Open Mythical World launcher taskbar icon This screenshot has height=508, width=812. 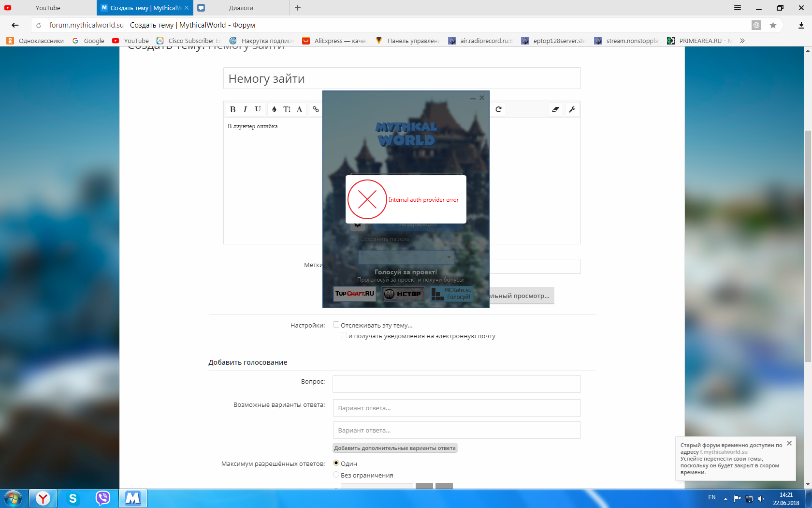click(x=133, y=498)
